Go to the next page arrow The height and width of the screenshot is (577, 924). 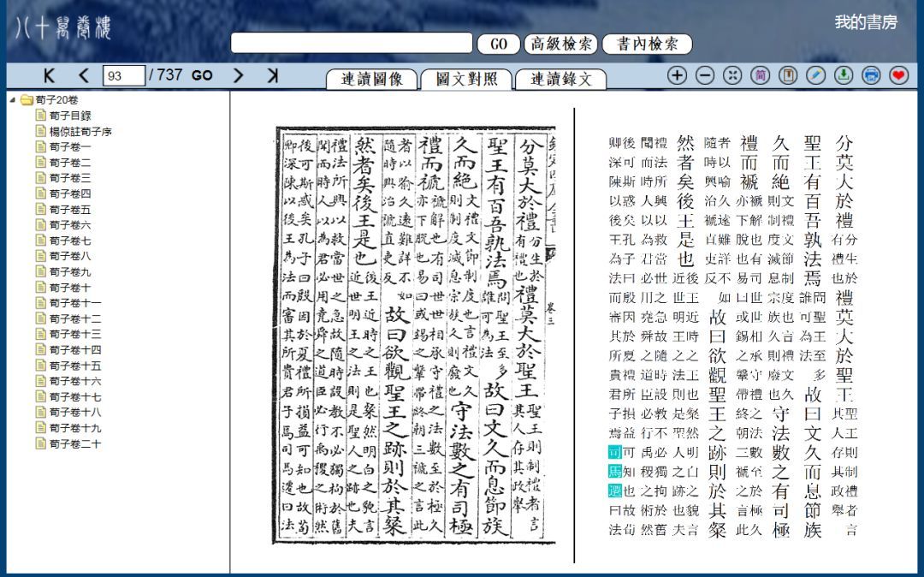[x=239, y=76]
